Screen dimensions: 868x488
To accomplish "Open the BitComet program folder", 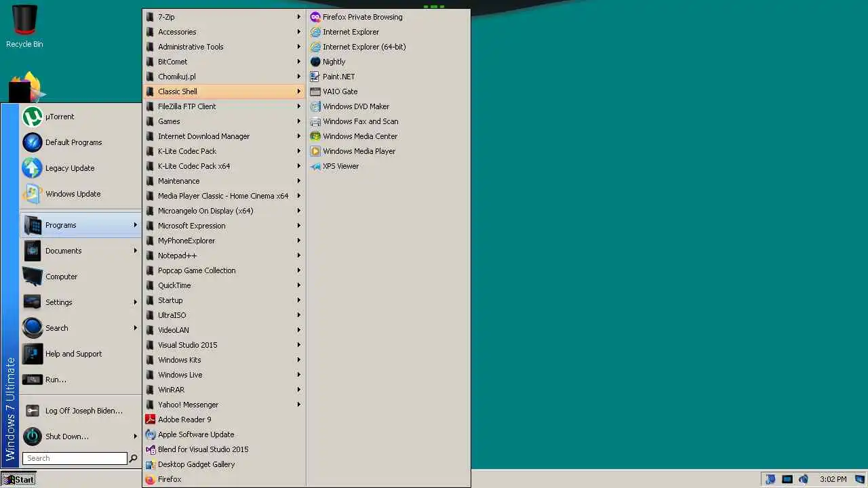I will (x=224, y=62).
